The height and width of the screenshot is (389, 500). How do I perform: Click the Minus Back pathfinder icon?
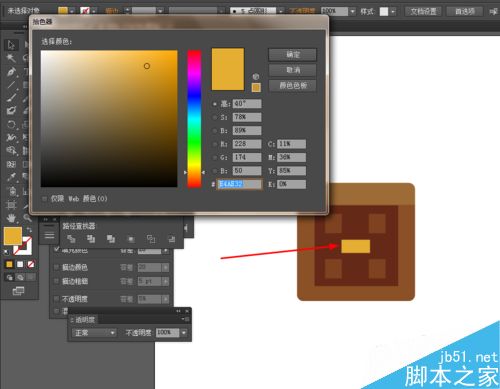(x=171, y=239)
